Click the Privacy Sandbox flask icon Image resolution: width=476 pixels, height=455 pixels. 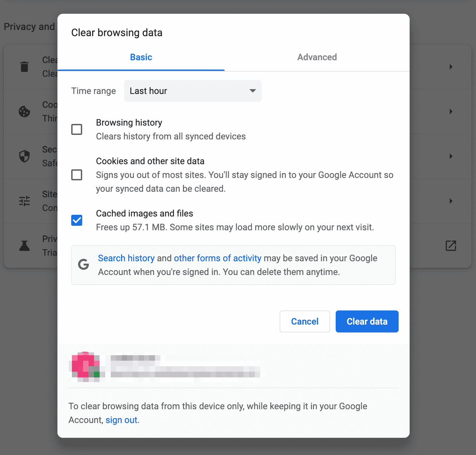[24, 246]
